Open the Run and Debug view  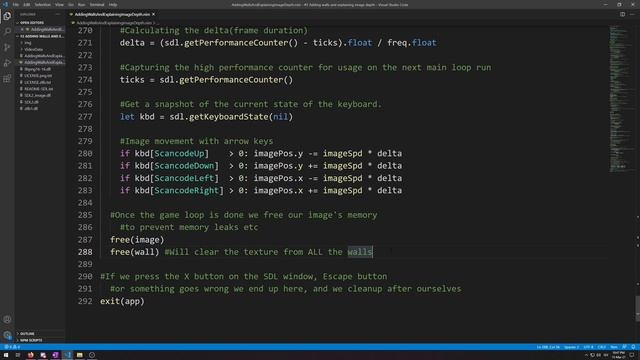[7, 63]
